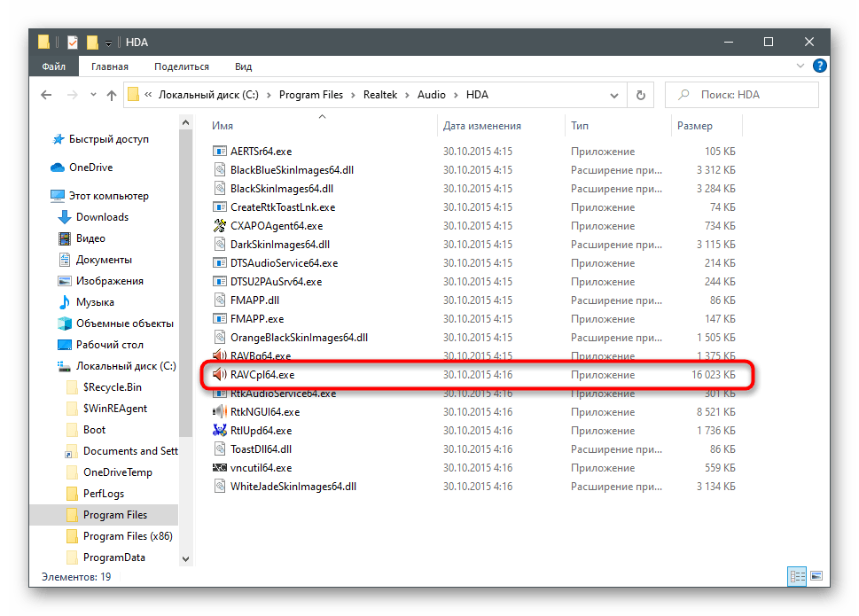
Task: Open the recent locations dropdown arrow
Action: pos(90,95)
